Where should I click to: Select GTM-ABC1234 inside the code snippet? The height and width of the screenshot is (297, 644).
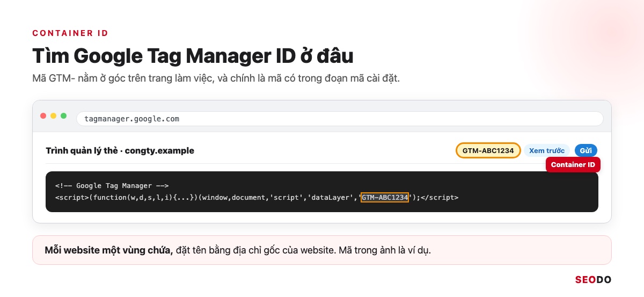click(x=385, y=197)
